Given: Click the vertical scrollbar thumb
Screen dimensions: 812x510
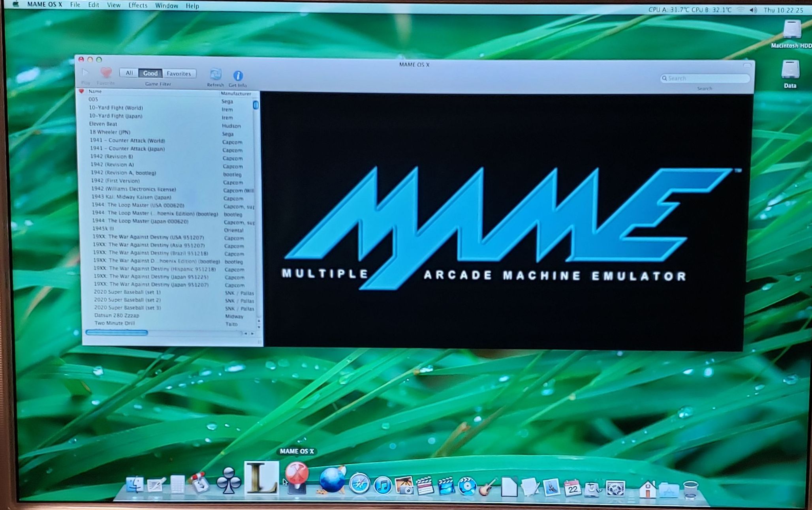Looking at the screenshot, I should pos(256,105).
